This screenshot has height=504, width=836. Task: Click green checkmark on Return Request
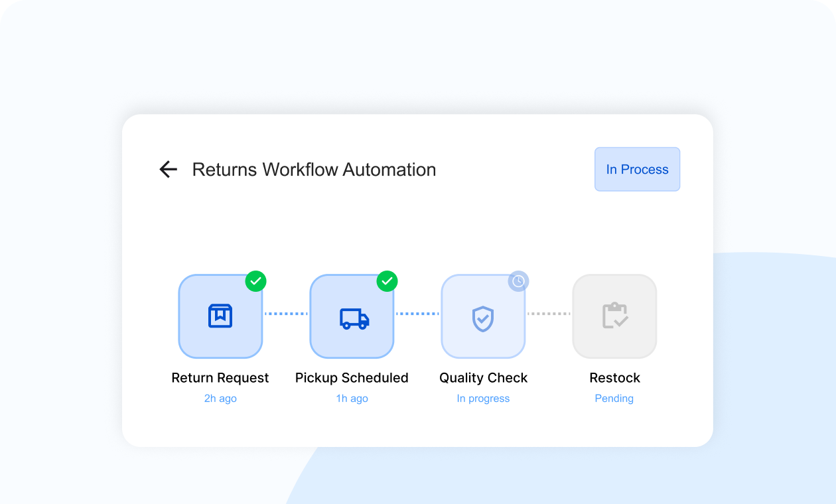255,281
